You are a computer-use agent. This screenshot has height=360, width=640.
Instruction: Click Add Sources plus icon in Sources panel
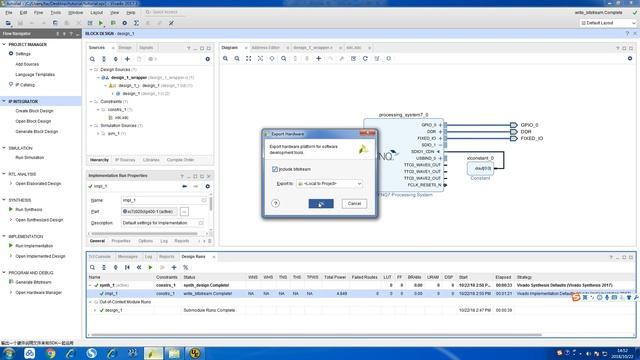pos(127,59)
